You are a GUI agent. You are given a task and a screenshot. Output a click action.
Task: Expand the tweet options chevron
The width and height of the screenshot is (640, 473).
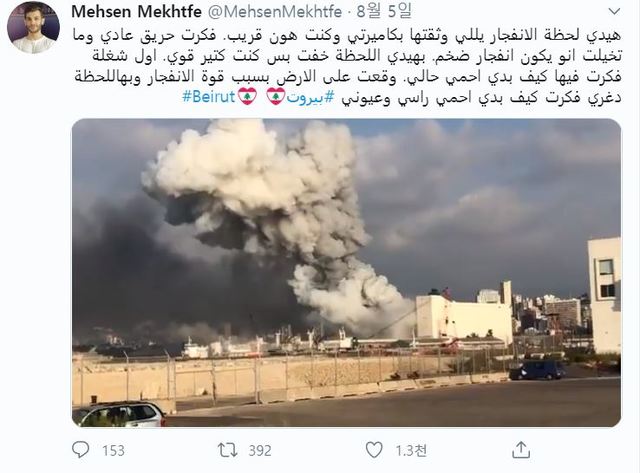(614, 11)
